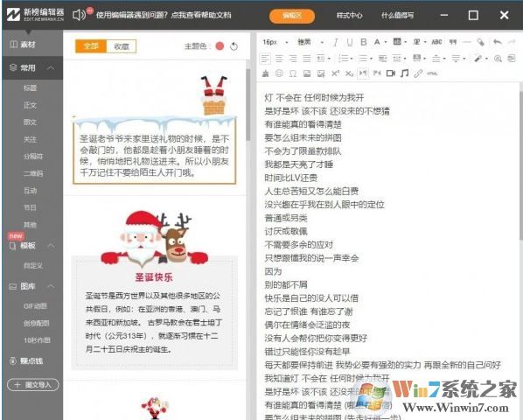Apply subscript formatting
523x420 pixels.
(349, 73)
